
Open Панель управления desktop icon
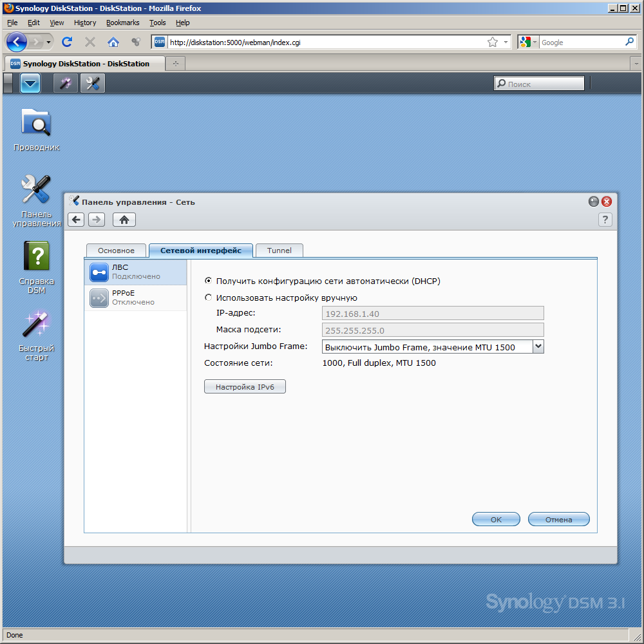click(36, 201)
